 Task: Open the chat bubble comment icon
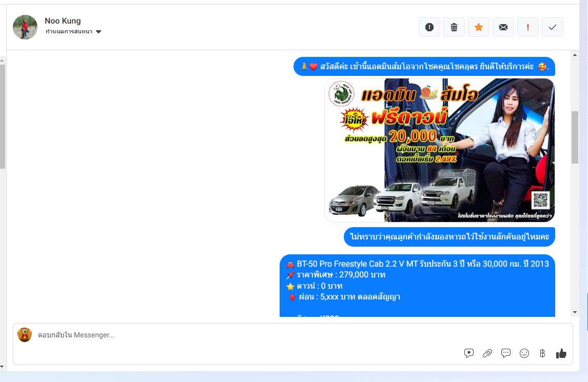pos(506,353)
